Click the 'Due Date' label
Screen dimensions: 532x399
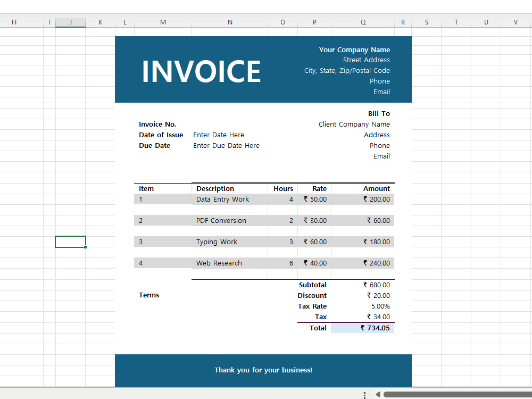(x=154, y=146)
